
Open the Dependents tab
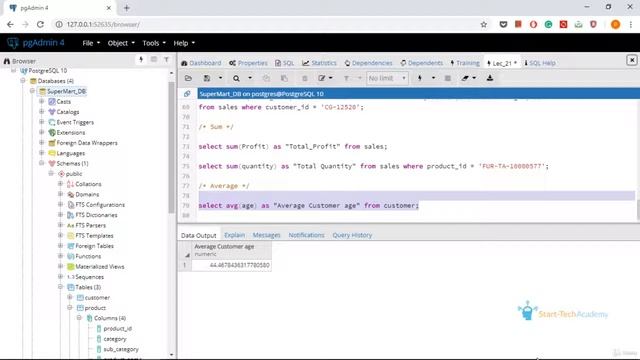click(x=421, y=63)
